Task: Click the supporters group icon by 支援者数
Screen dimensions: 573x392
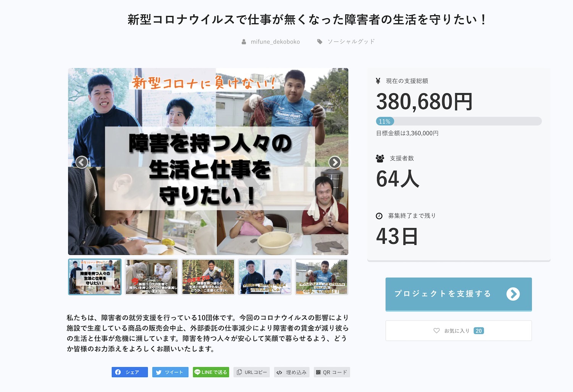Action: pyautogui.click(x=380, y=158)
